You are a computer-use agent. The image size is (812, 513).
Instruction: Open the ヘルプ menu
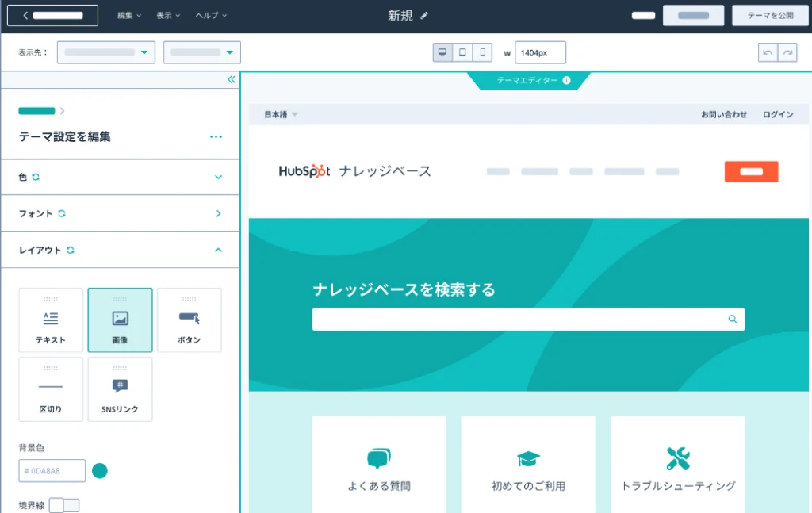211,16
